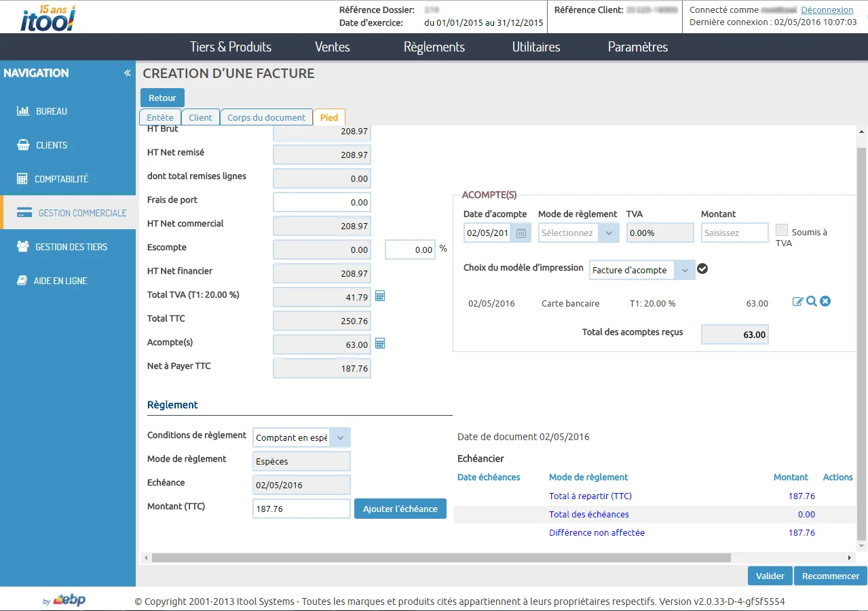Click the acompte Montant Saisissez field
The height and width of the screenshot is (611, 868).
point(735,233)
